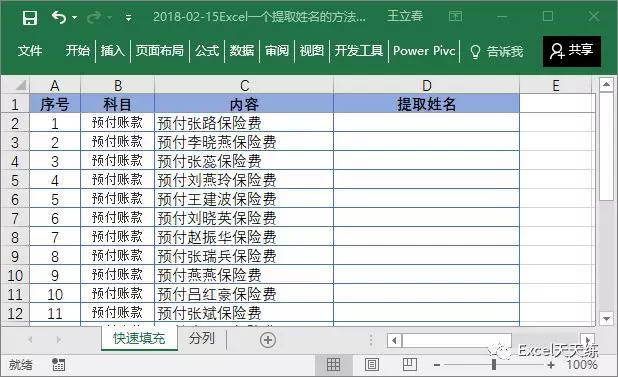Select cell containing 预付刘燕玲保险费
Viewport: 618px width, 377px height.
[x=244, y=180]
